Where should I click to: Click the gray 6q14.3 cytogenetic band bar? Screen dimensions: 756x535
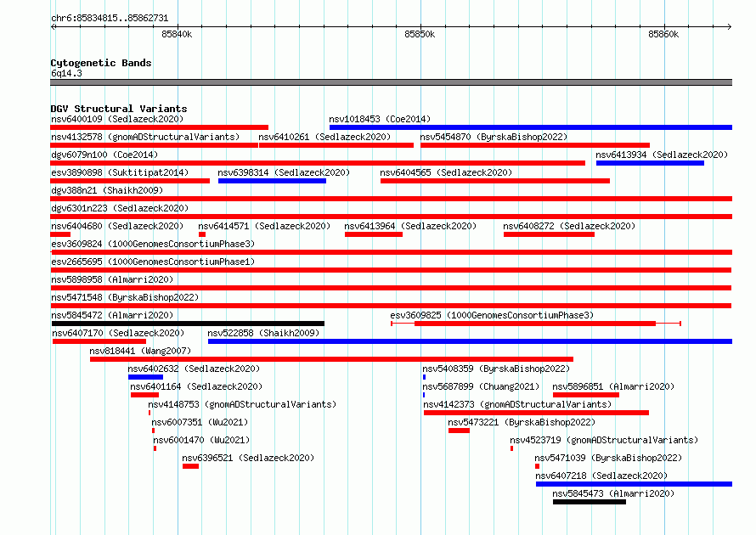pos(391,82)
